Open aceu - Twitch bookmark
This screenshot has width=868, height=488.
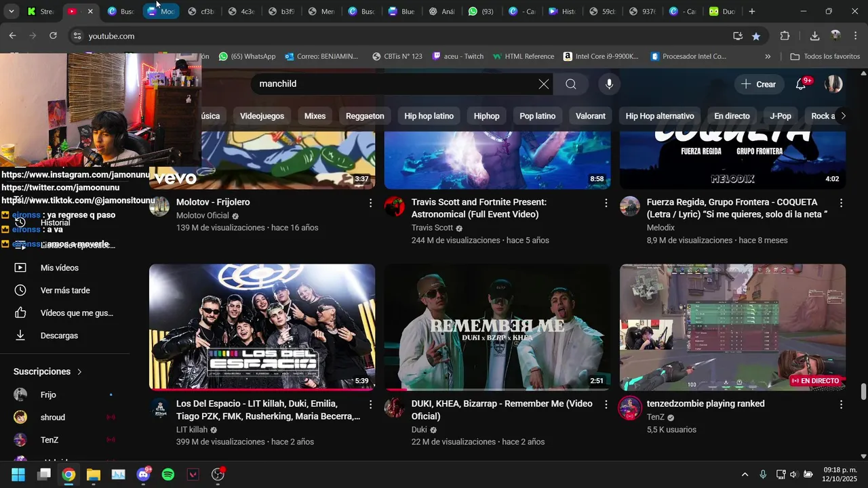[458, 56]
